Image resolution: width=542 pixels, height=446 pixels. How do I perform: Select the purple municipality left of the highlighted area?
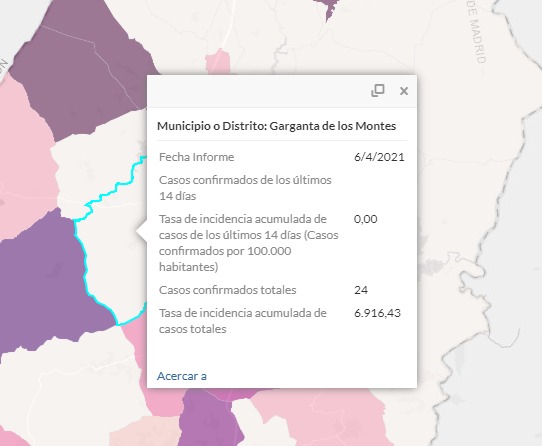click(45, 280)
